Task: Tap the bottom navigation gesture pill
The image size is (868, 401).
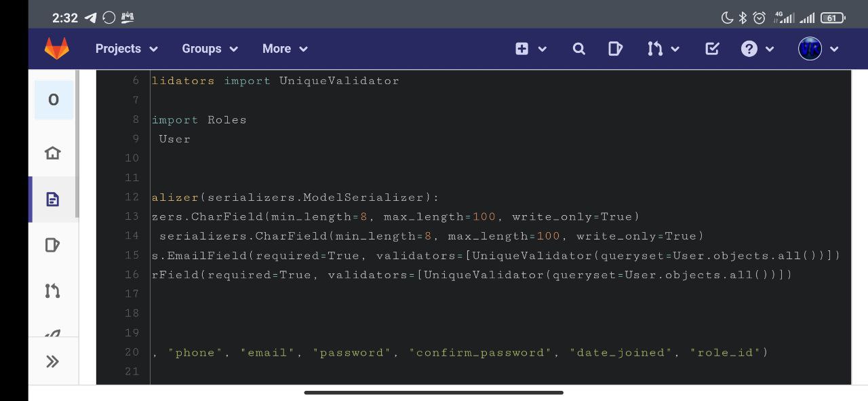Action: tap(434, 392)
